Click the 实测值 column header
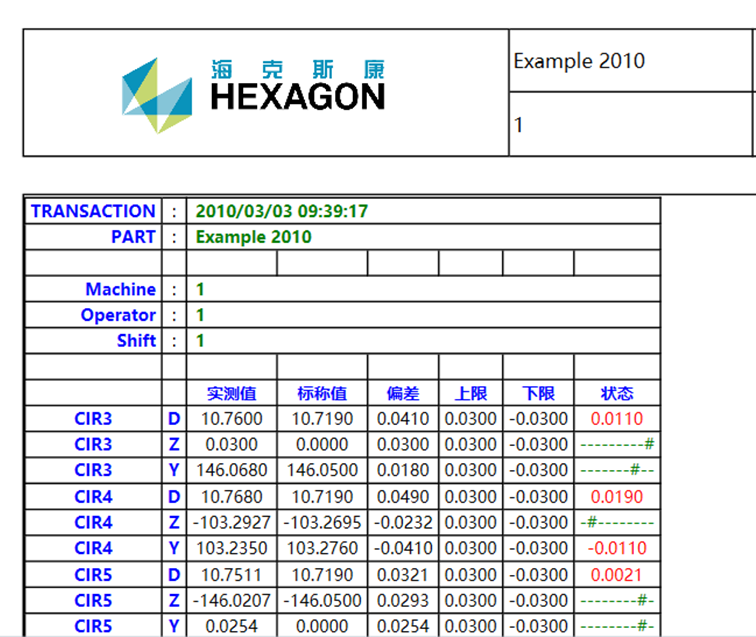The image size is (756, 637). 232,393
